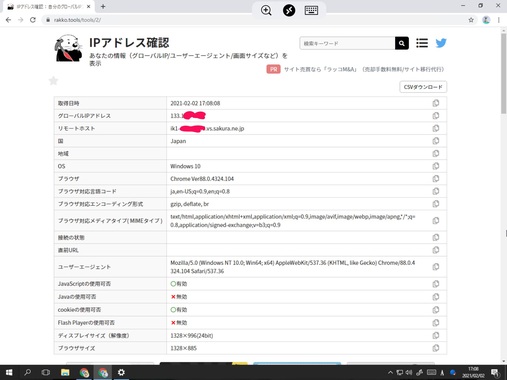This screenshot has height=380, width=507.
Task: Show the remote session on-screen keyboard
Action: 311,10
